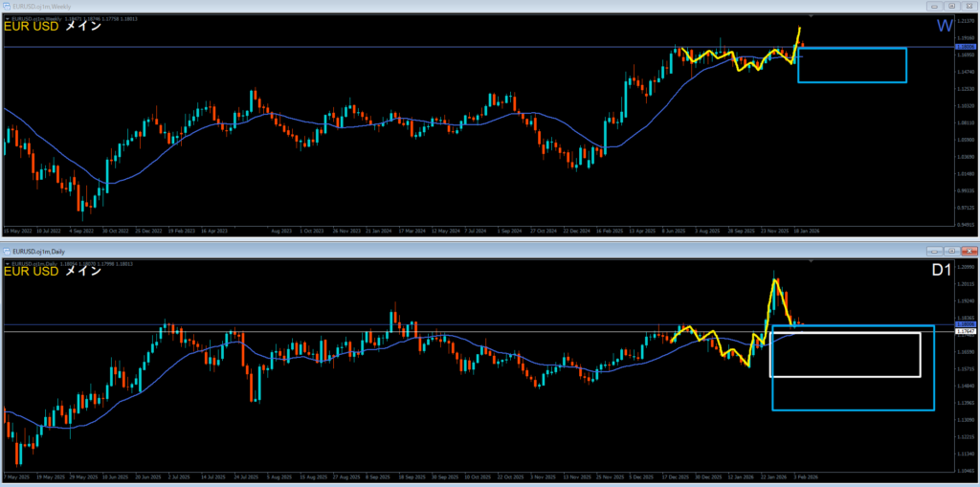Click the highlighted current price tag on Weekly axis
980x487 pixels.
[x=966, y=46]
